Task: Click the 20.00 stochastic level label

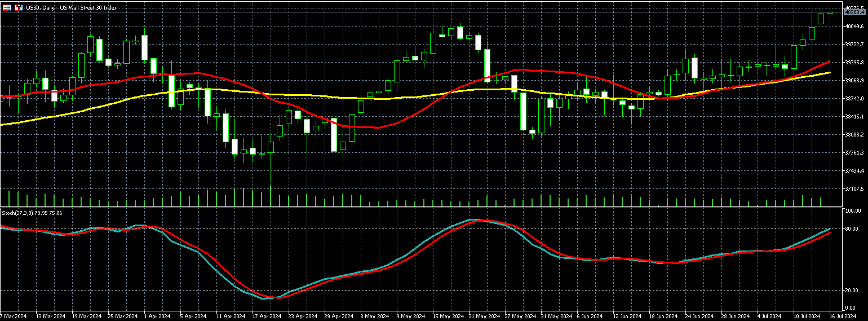Action: [x=852, y=290]
